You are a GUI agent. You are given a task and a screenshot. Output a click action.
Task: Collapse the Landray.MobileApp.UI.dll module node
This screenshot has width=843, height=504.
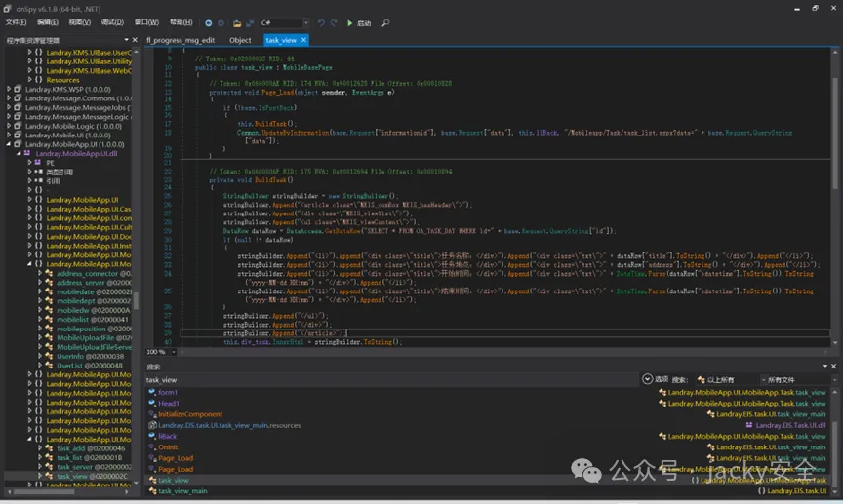point(20,153)
